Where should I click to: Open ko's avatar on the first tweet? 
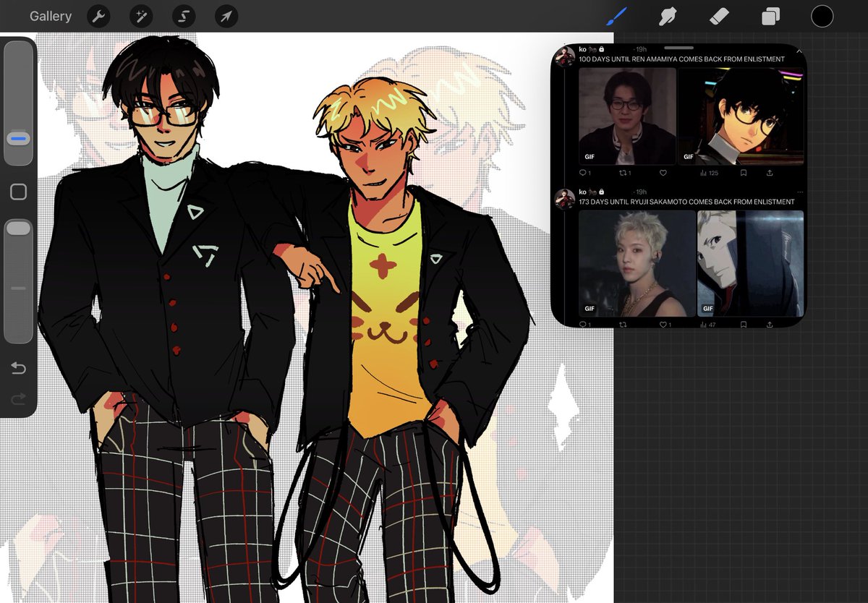565,57
